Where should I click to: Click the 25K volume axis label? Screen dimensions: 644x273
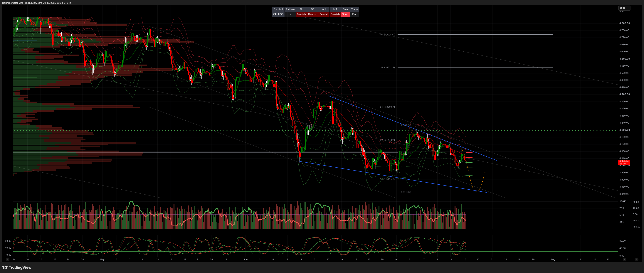pos(622,222)
